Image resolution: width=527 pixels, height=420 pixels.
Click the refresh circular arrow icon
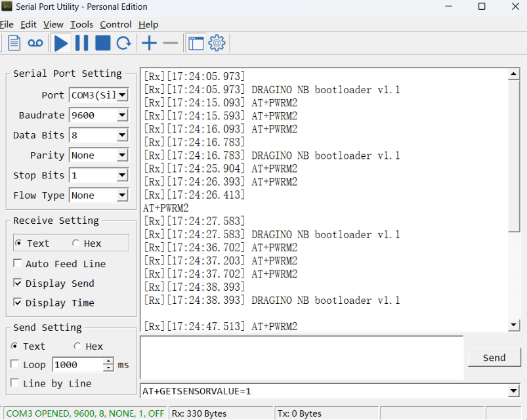(x=123, y=43)
